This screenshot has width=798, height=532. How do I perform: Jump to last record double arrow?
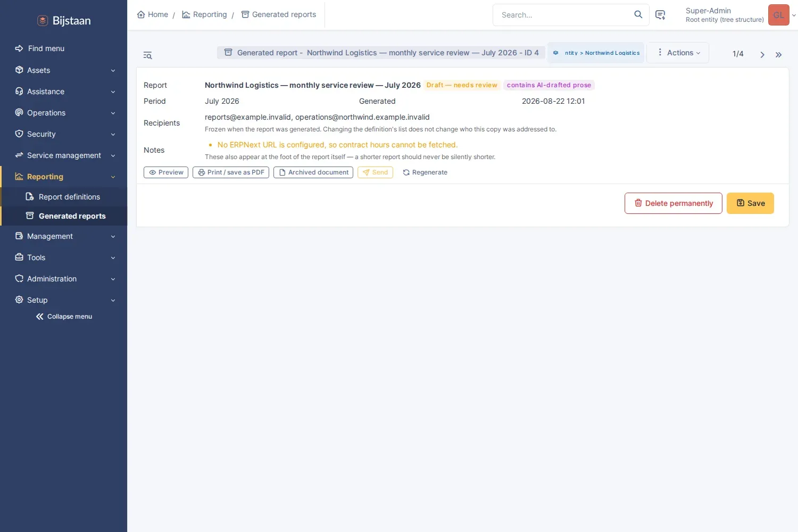point(778,54)
